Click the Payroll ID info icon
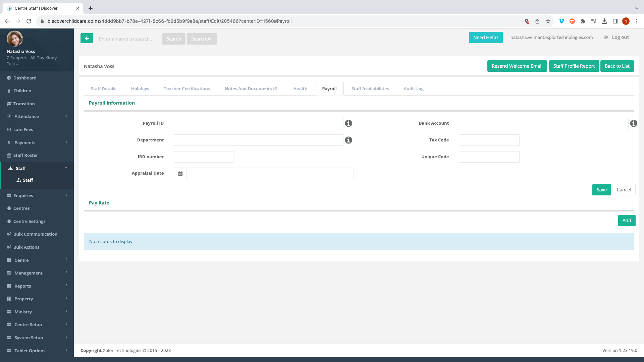The image size is (644, 362). (348, 123)
